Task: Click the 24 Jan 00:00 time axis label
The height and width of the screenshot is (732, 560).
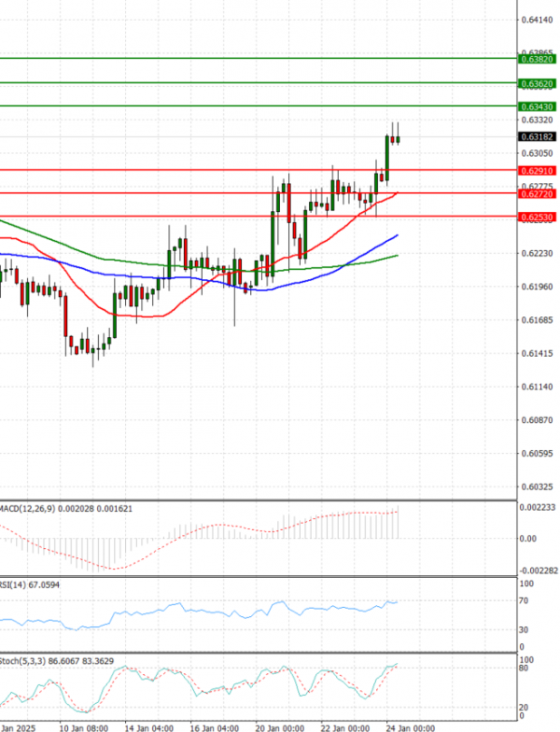Action: click(411, 728)
